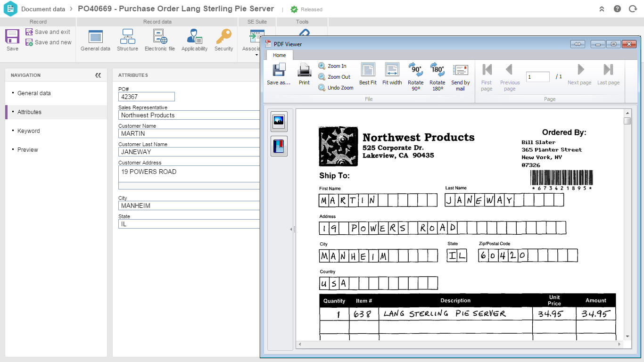The width and height of the screenshot is (644, 362).
Task: Go to Previous page
Action: 510,76
